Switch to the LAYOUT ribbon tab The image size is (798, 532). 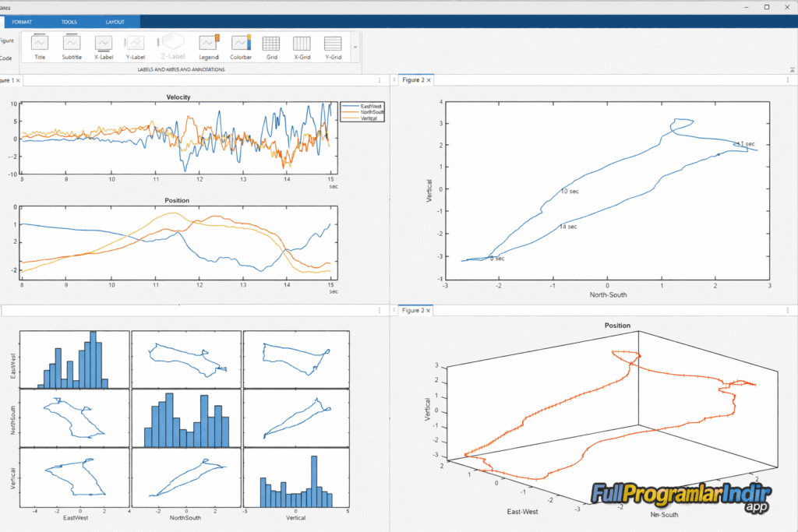click(115, 22)
